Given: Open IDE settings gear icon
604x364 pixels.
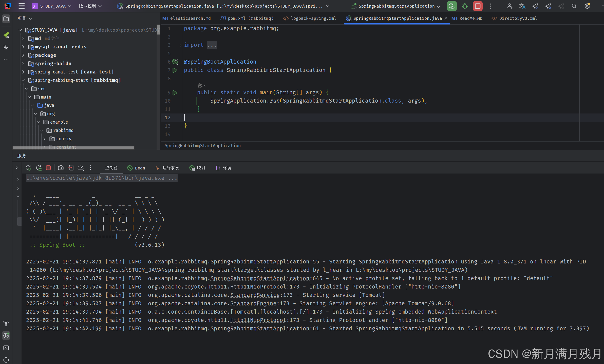Looking at the screenshot, I should 587,6.
